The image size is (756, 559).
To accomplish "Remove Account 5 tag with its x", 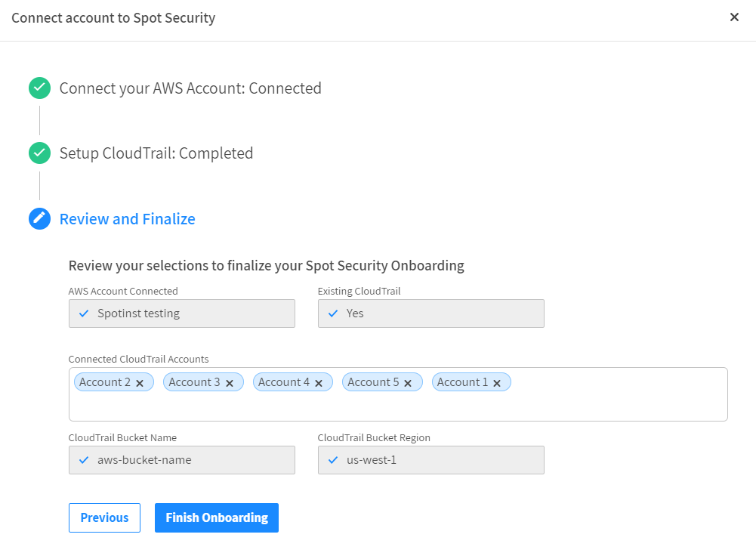I will point(408,383).
